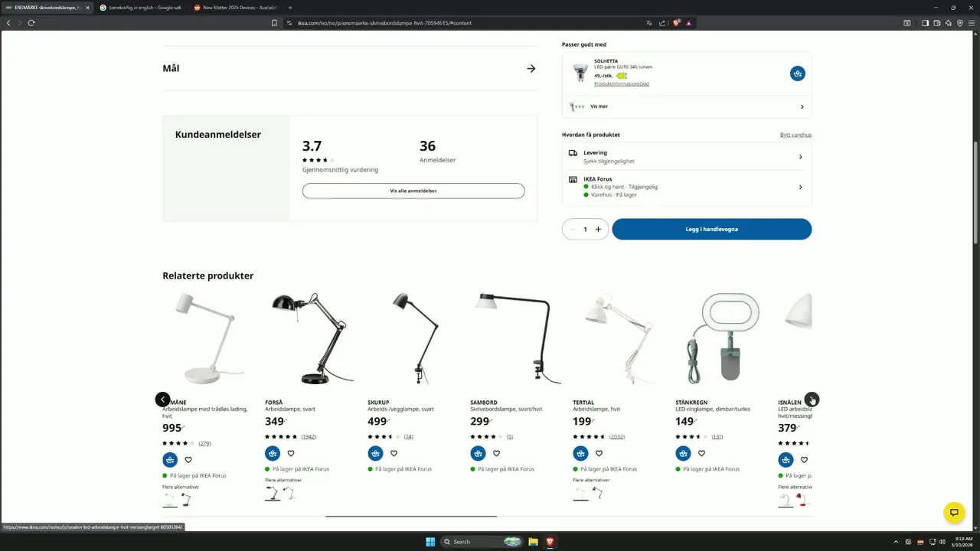The image size is (980, 551).
Task: Bookmark this page in address bar
Action: tap(274, 23)
